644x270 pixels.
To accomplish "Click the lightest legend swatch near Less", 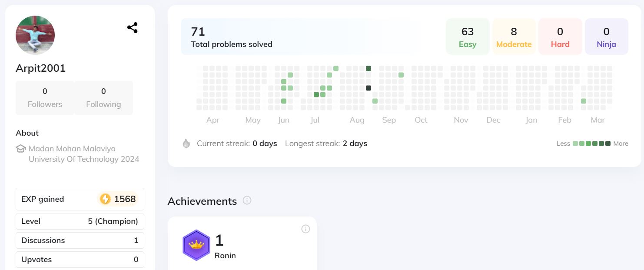I will (x=575, y=143).
